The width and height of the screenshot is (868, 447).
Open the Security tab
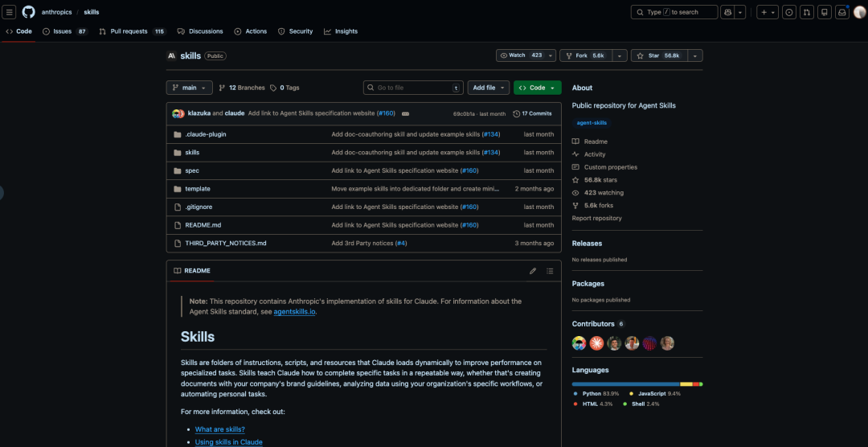click(295, 31)
